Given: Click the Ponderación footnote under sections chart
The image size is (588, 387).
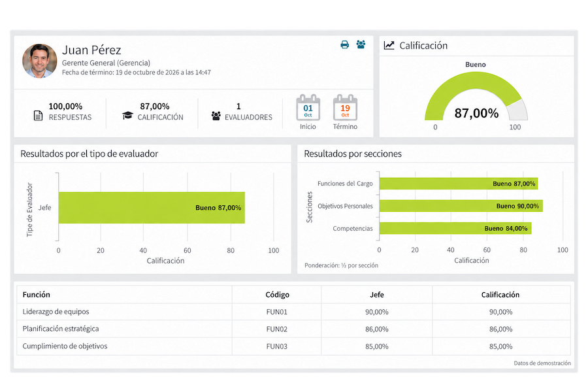Looking at the screenshot, I should (x=341, y=265).
